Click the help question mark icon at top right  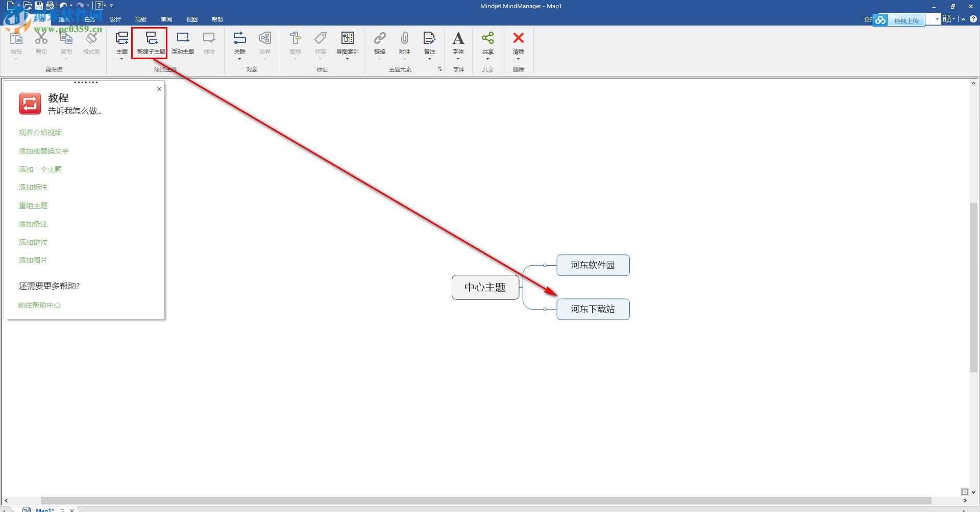[x=973, y=19]
